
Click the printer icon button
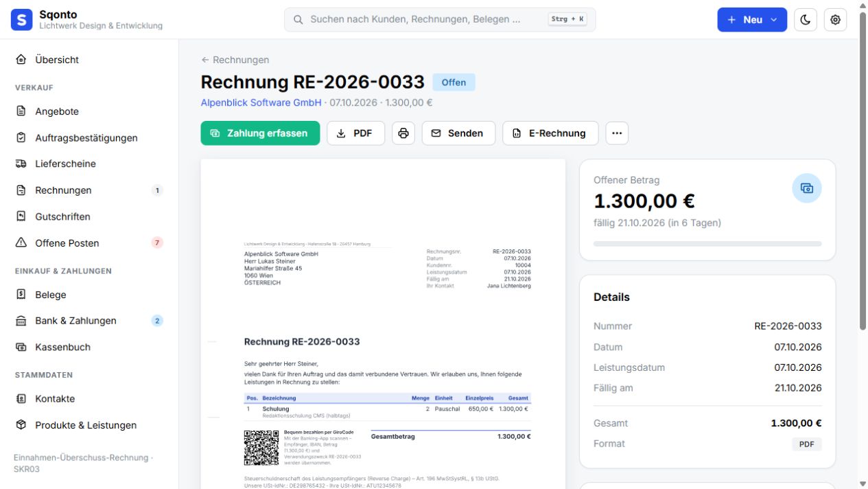tap(403, 133)
